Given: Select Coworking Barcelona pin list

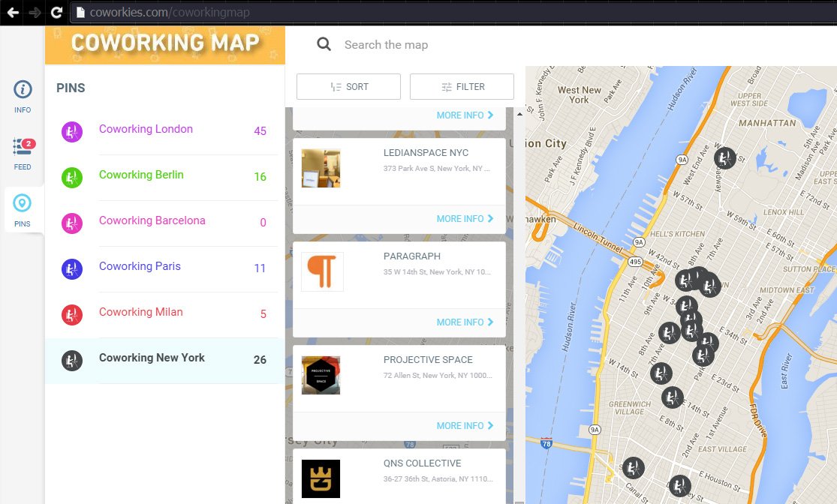Looking at the screenshot, I should coord(164,223).
